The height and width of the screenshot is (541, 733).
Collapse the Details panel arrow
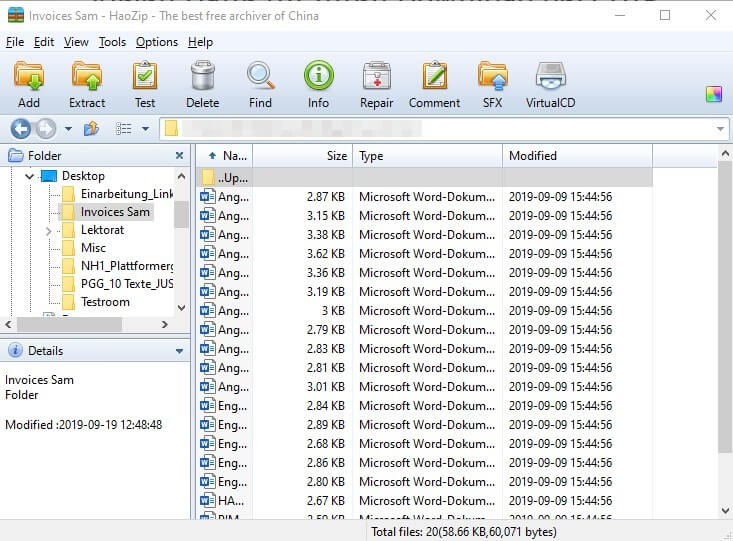click(180, 351)
